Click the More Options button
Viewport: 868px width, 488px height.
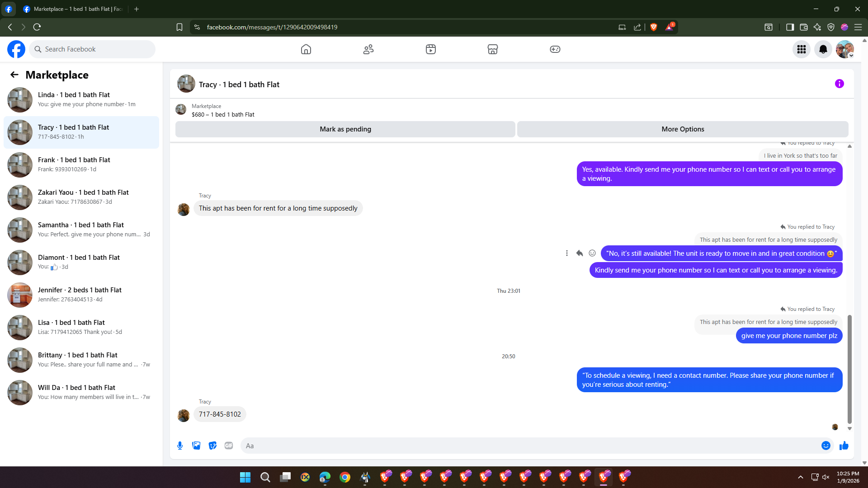682,129
